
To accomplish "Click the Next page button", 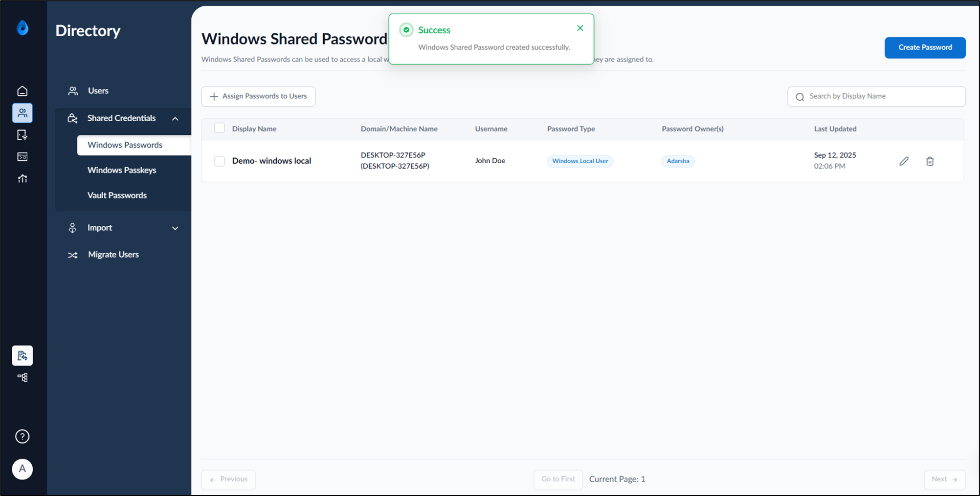I will pos(944,479).
